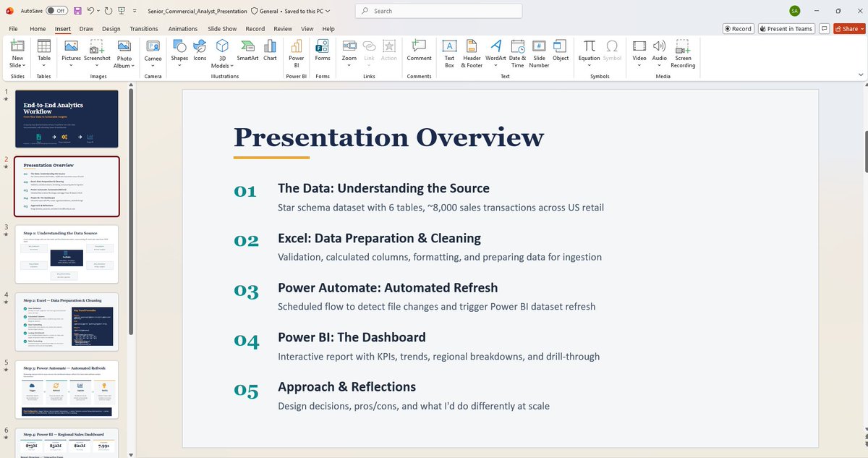The height and width of the screenshot is (458, 868).
Task: Open the comments pane button
Action: (823, 29)
